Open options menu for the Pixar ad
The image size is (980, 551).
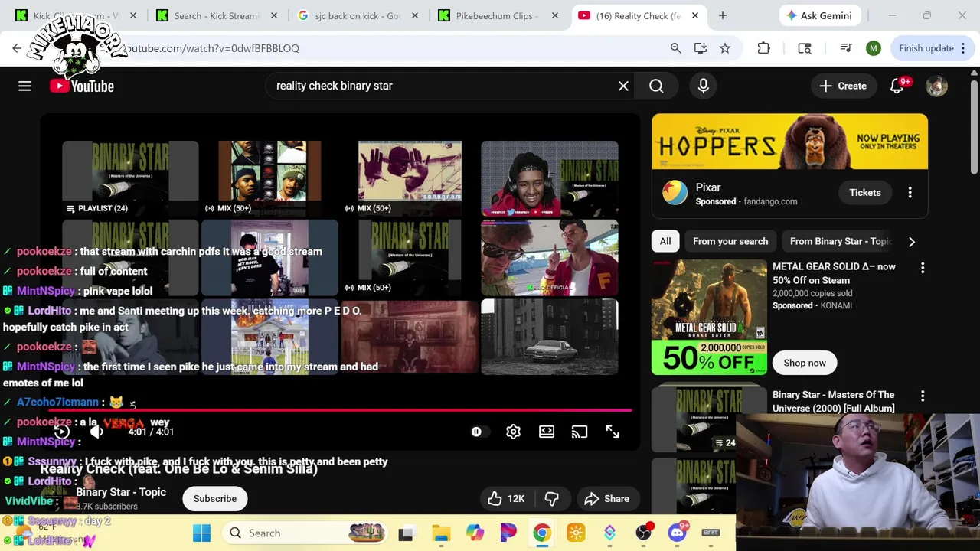910,193
